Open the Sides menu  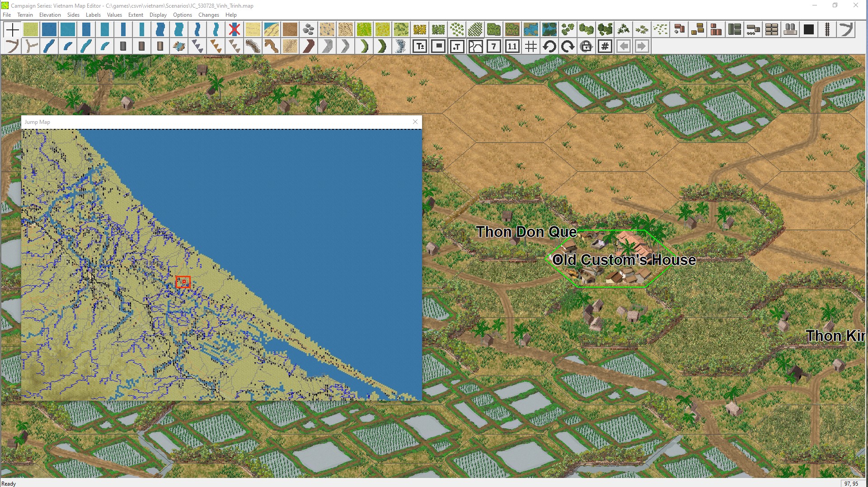pos(73,15)
